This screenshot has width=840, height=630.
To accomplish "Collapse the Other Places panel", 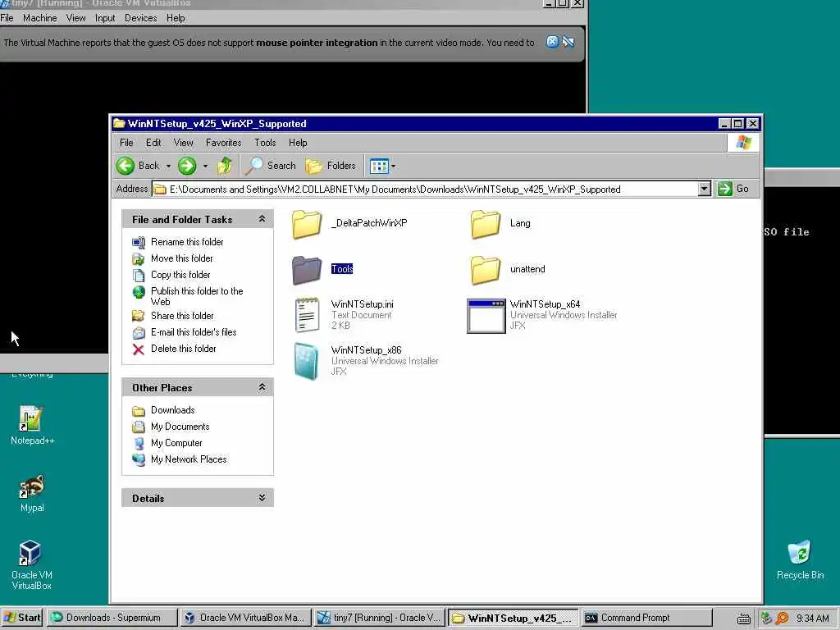I will point(262,387).
